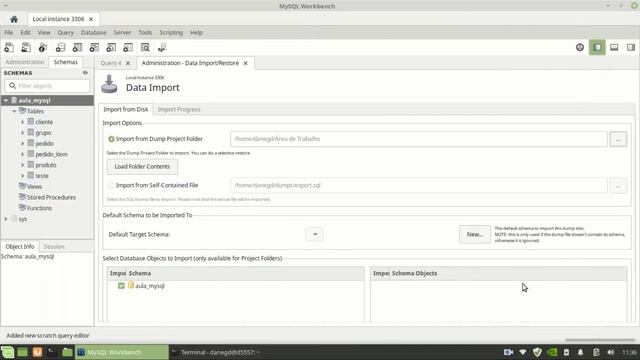640x360 pixels.
Task: Open the server status inspector icon
Action: 43,47
